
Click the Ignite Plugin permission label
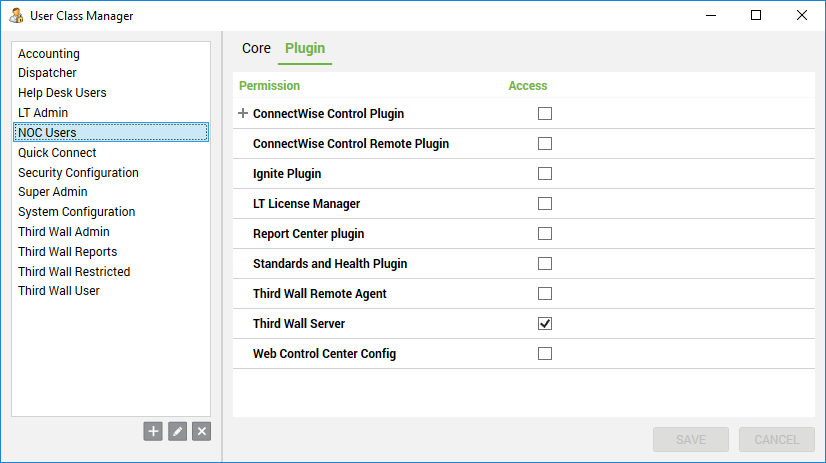coord(287,174)
